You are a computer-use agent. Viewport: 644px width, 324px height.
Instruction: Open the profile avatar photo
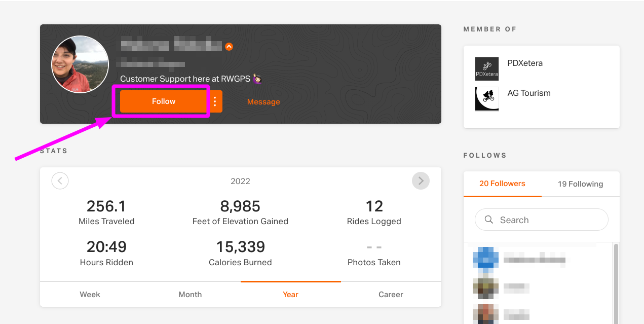coord(80,64)
